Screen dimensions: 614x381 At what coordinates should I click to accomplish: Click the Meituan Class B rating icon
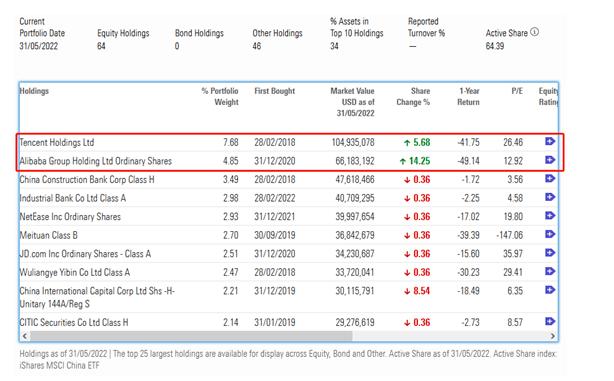[550, 234]
